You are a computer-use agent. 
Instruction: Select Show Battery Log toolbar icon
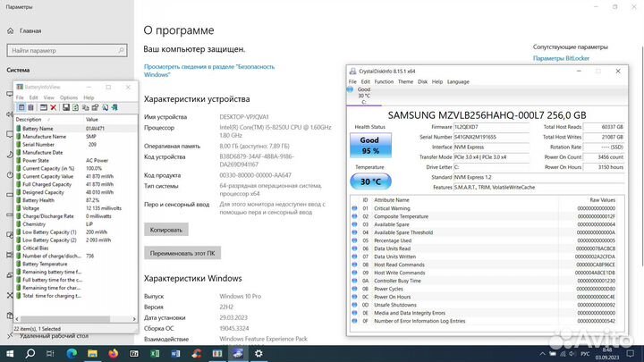tap(30, 107)
